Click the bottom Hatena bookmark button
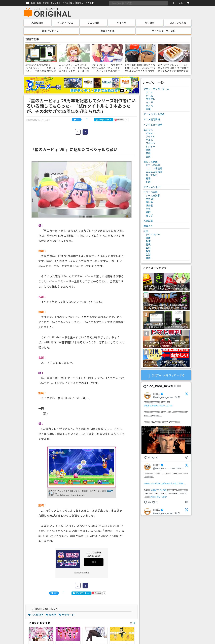215x644 pixels. 81,593
